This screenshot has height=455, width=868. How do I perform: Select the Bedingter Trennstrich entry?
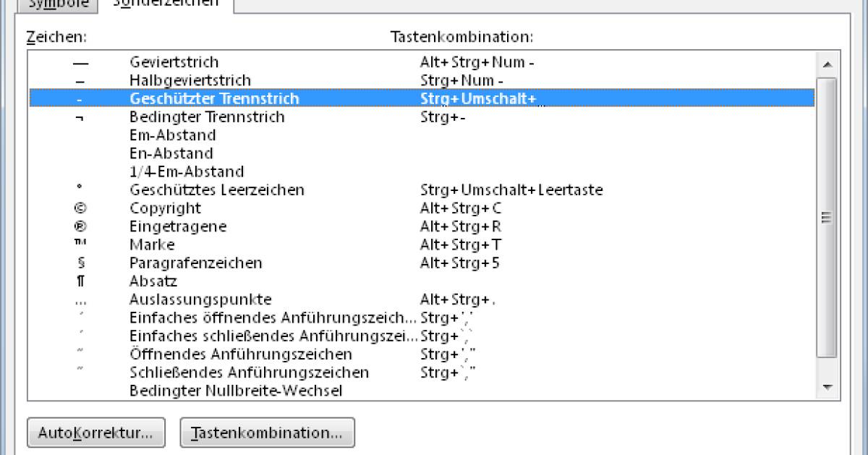click(207, 117)
